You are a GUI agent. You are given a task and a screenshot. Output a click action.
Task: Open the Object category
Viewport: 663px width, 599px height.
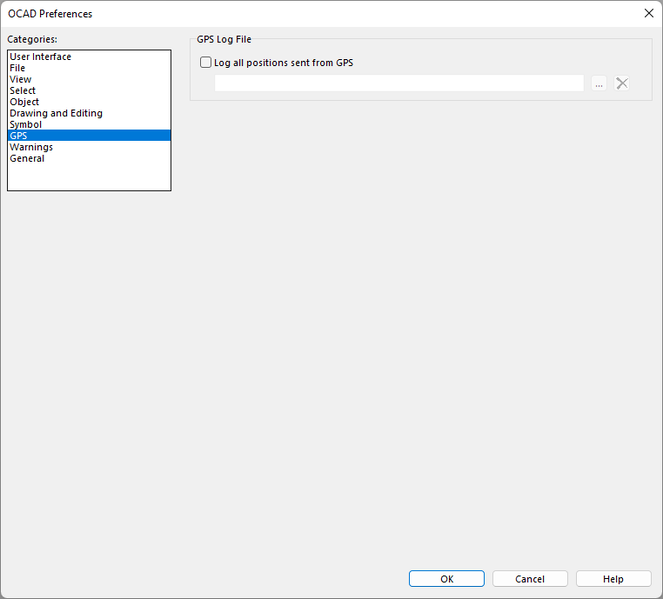click(89, 102)
